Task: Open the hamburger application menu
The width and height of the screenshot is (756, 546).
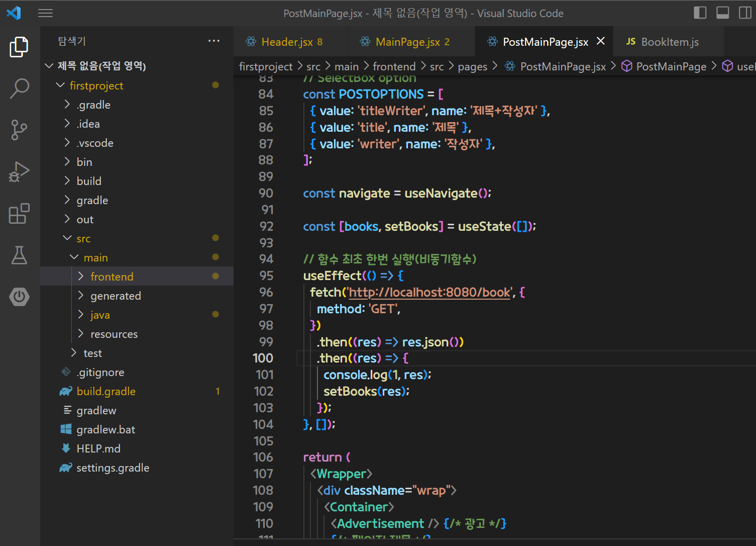Action: pyautogui.click(x=46, y=13)
